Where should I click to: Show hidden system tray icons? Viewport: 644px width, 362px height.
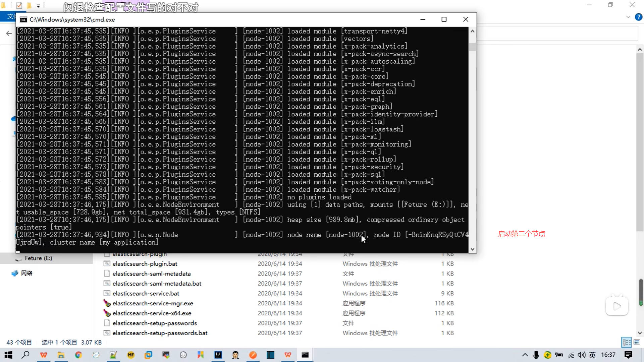tap(525, 355)
